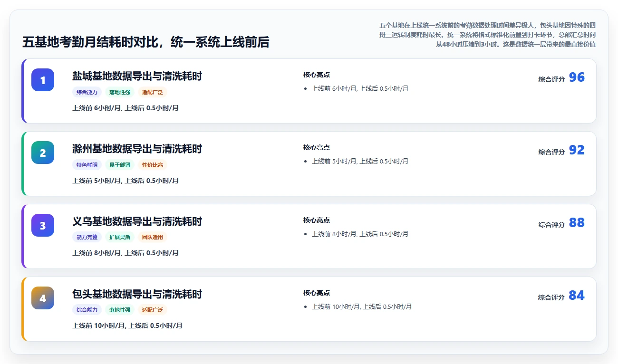Select 落地性强 tag in 包头基地 card
618x364 pixels.
[120, 310]
